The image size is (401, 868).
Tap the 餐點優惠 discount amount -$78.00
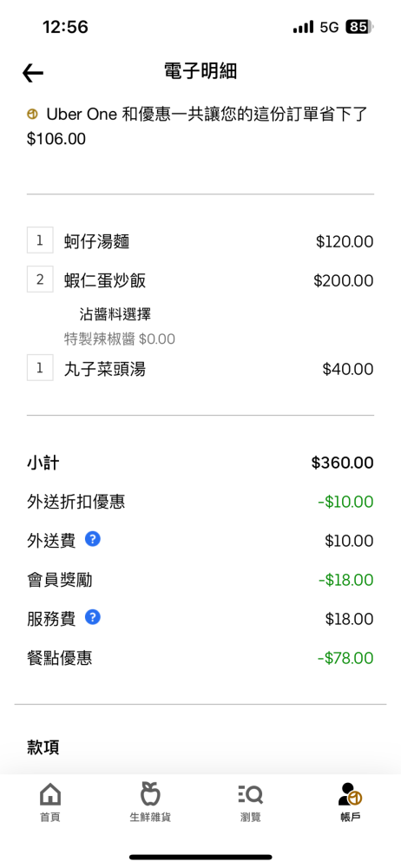tap(345, 658)
